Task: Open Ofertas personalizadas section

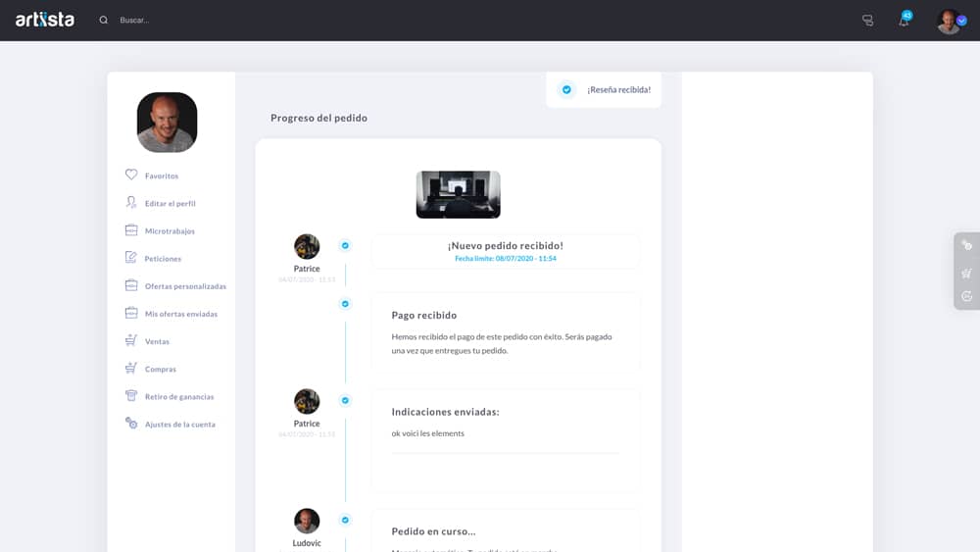Action: click(185, 286)
